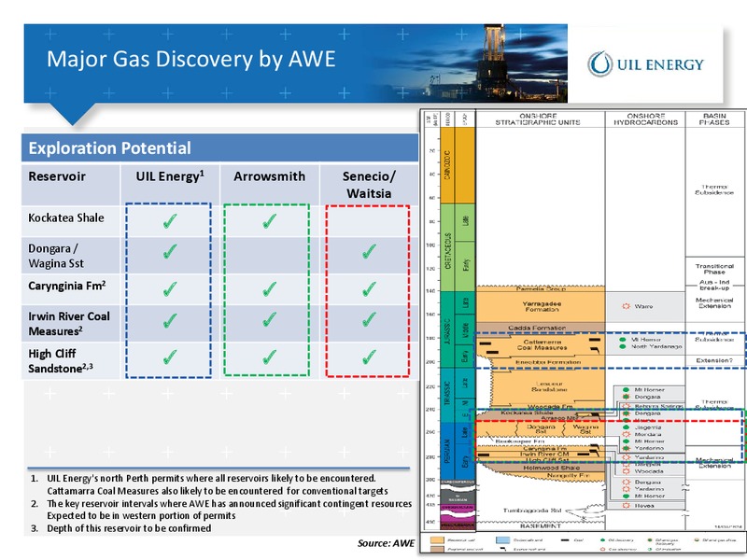Image resolution: width=747 pixels, height=560 pixels.
Task: Click the 'Arrowsmith' column header
Action: point(269,176)
